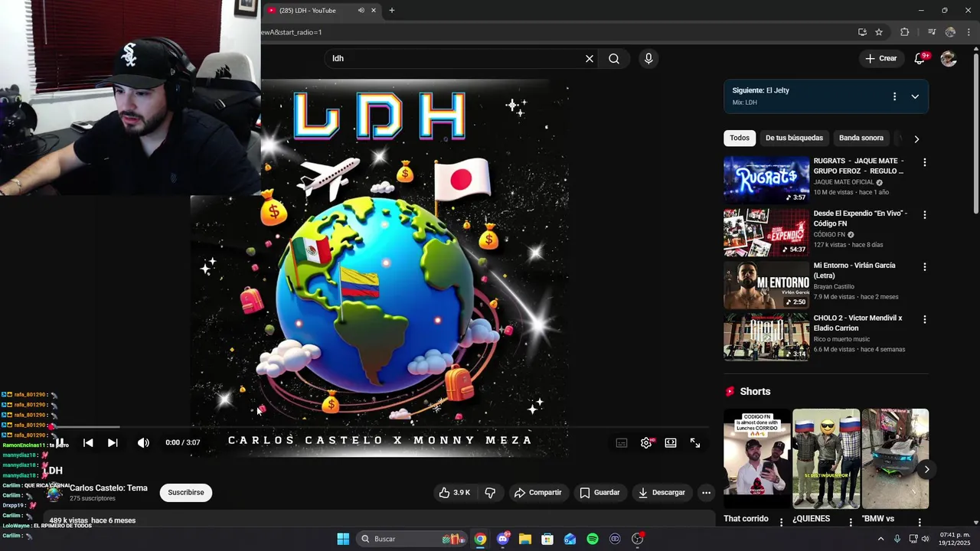Open options for That corrido short
The width and height of the screenshot is (980, 551).
pyautogui.click(x=781, y=522)
